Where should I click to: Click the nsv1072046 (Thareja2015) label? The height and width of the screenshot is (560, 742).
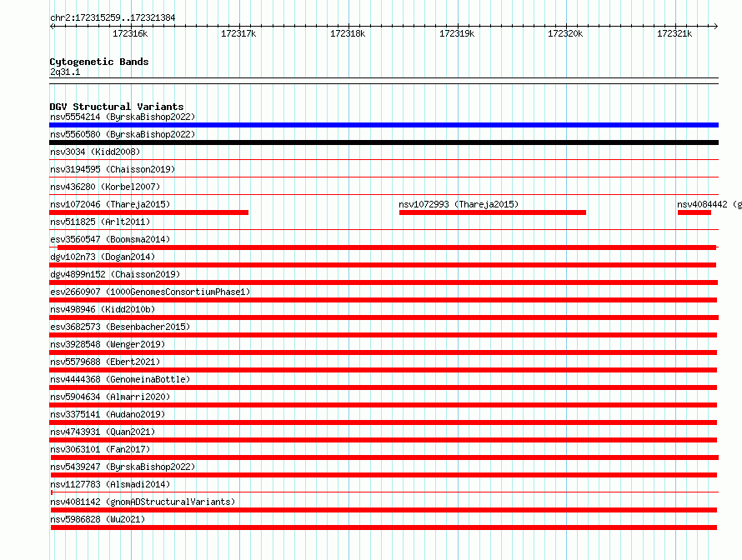coord(110,204)
